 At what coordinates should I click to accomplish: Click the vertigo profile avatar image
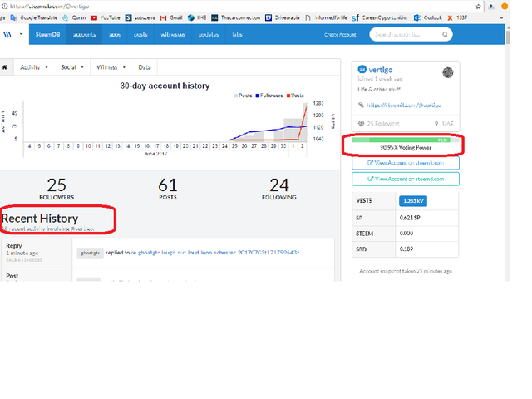448,72
